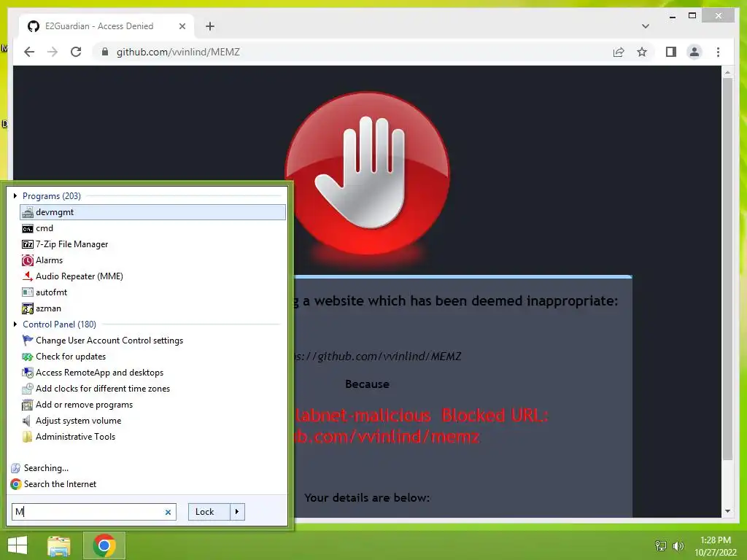The image size is (747, 560).
Task: Expand the Control Panel (180) group
Action: 15,324
